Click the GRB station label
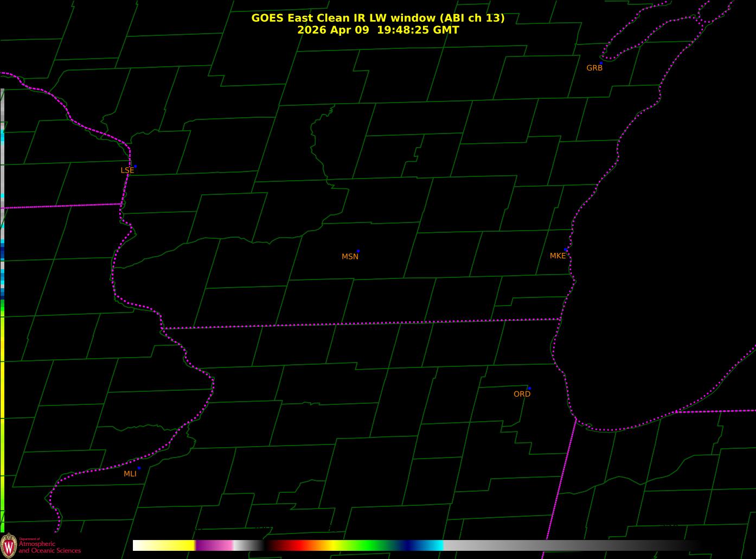This screenshot has height=559, width=756. pos(594,68)
